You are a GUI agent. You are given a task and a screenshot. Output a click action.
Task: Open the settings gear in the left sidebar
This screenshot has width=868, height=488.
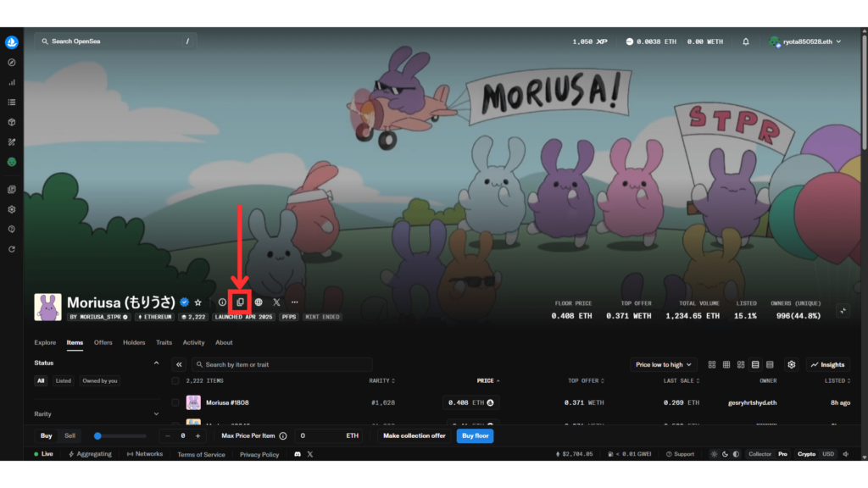pos(12,210)
